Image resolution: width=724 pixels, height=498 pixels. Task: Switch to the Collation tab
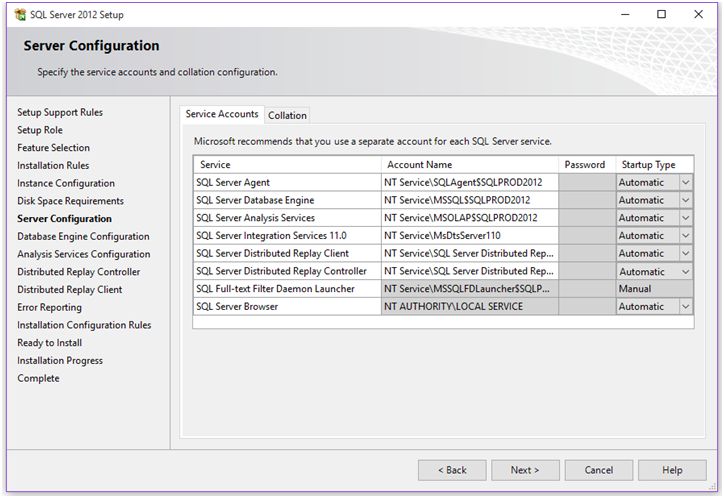click(x=287, y=115)
